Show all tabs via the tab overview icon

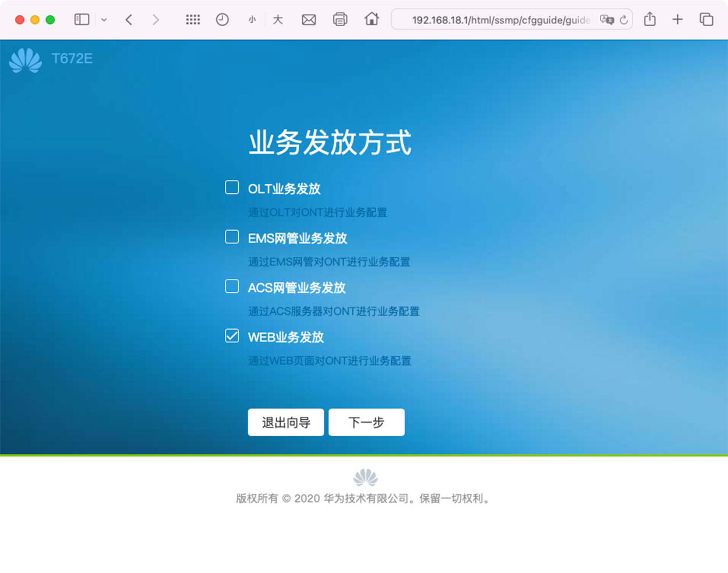(706, 19)
